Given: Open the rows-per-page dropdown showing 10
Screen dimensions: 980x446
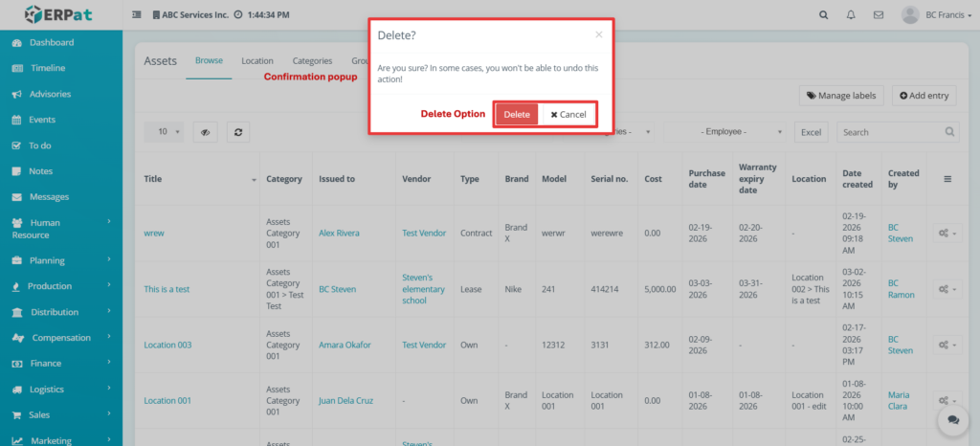Looking at the screenshot, I should click(168, 132).
